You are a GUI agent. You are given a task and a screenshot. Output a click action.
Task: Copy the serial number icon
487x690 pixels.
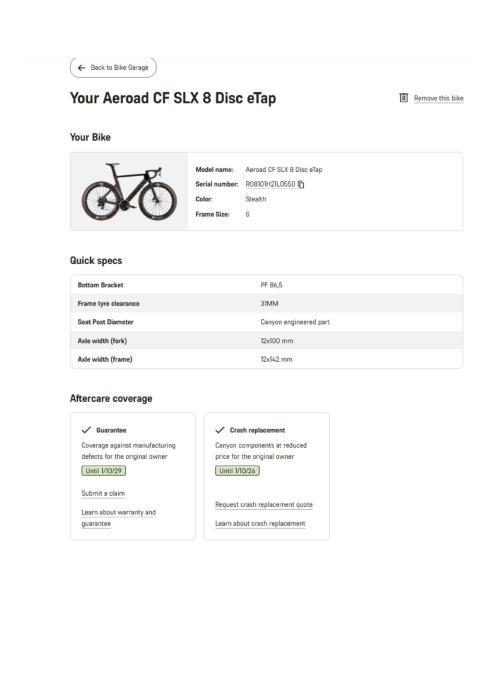pyautogui.click(x=301, y=184)
